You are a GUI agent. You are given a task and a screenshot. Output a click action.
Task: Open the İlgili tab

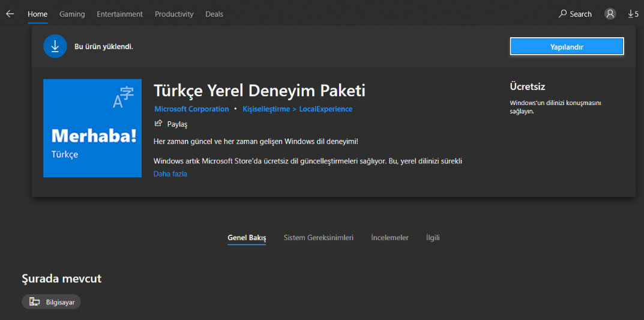tap(433, 238)
